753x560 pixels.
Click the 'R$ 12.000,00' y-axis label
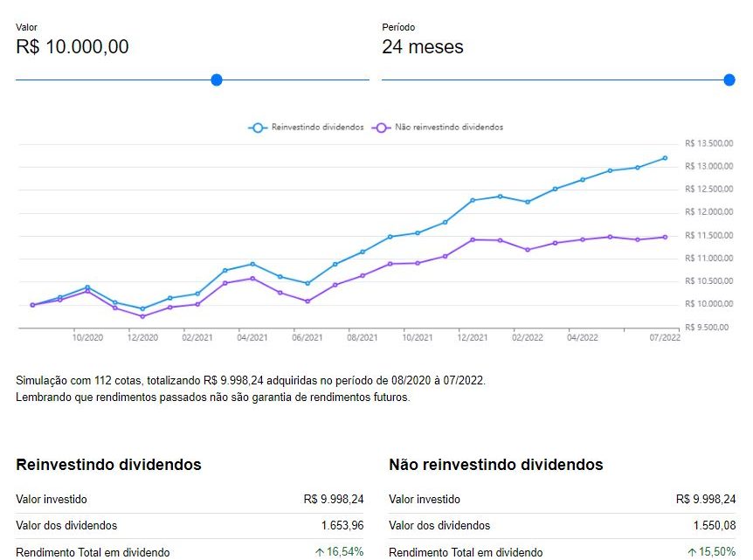[x=708, y=211]
